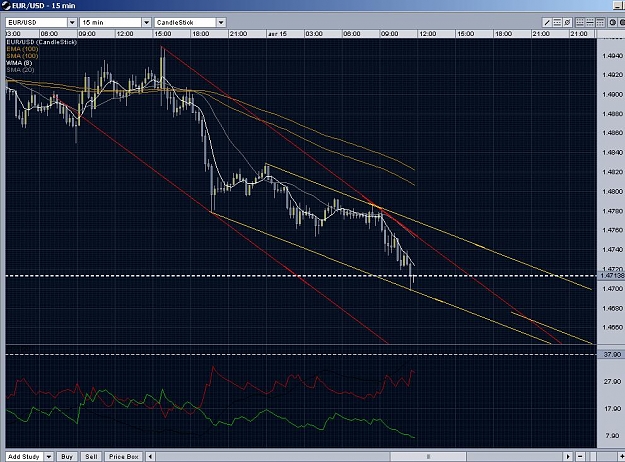Click the first round dark icon in toolbar

tap(613, 23)
